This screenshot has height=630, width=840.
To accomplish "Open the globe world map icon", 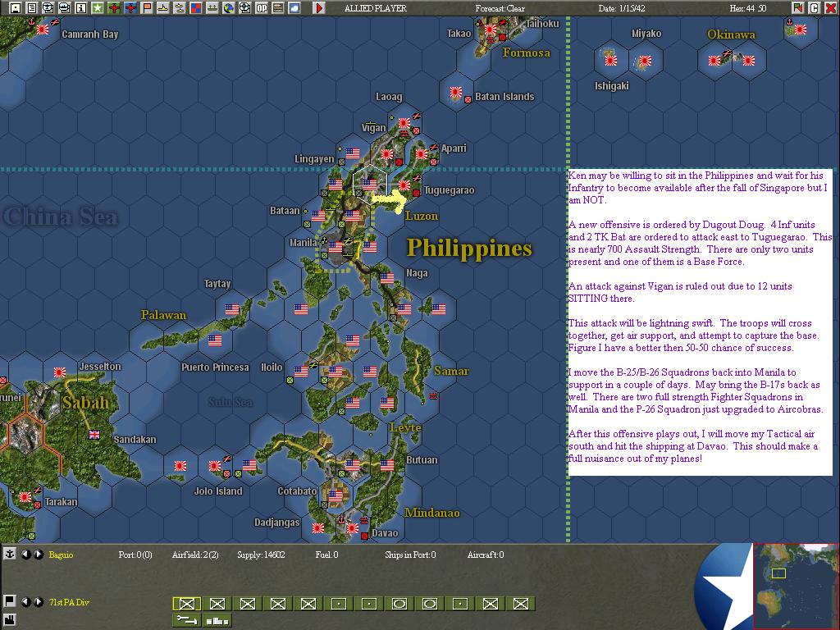I will pyautogui.click(x=229, y=7).
